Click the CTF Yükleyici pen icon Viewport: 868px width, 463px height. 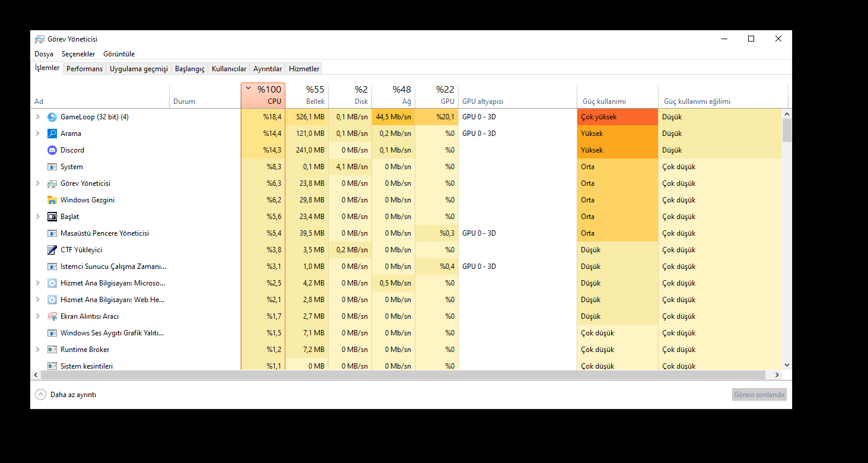coord(52,250)
